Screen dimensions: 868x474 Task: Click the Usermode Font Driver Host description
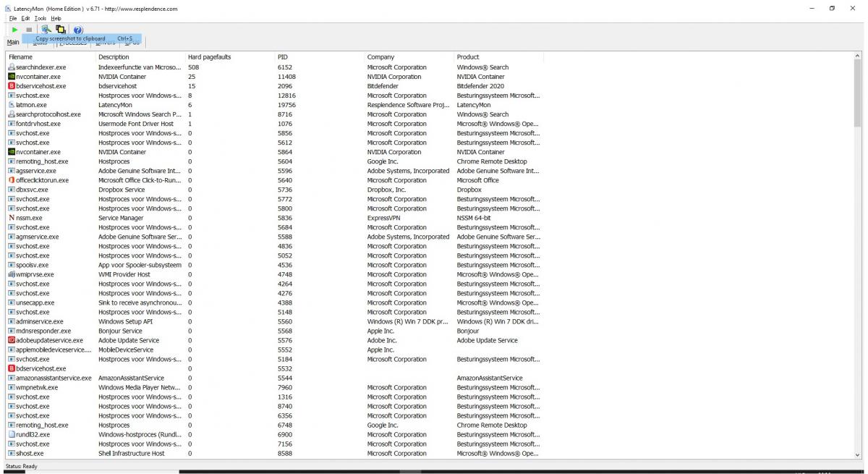coord(136,124)
